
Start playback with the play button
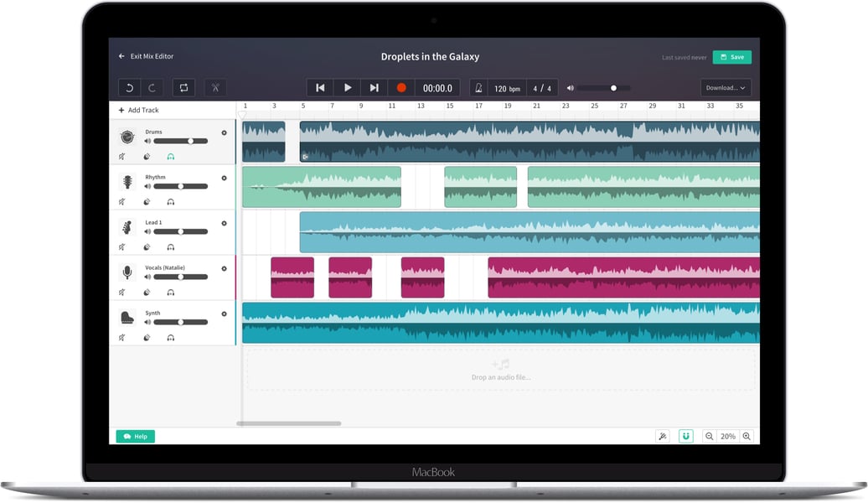347,87
